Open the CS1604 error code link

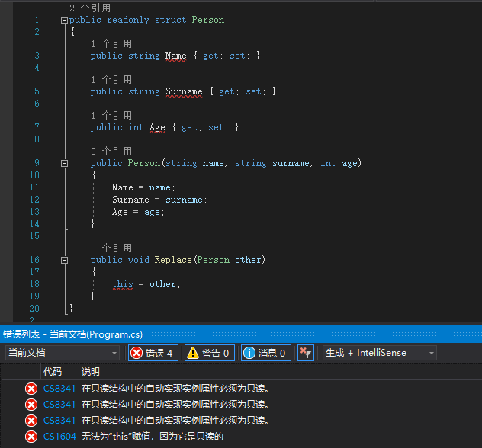[x=59, y=437]
